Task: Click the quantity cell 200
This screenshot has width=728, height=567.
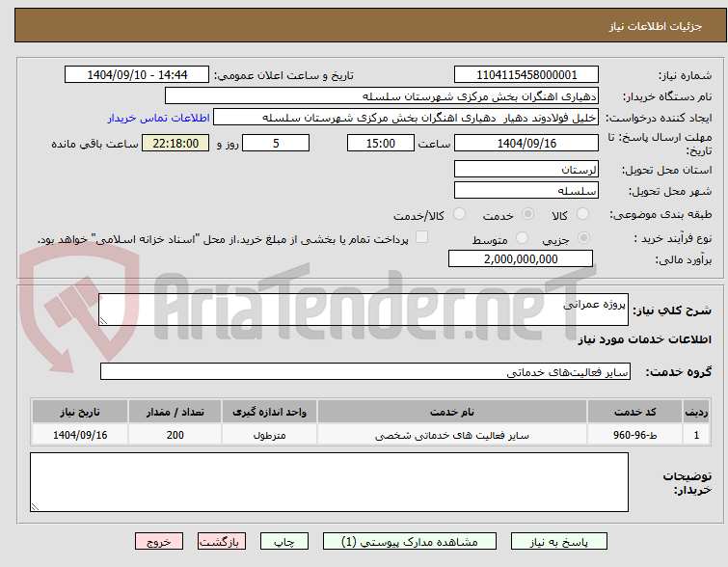Action: click(175, 435)
